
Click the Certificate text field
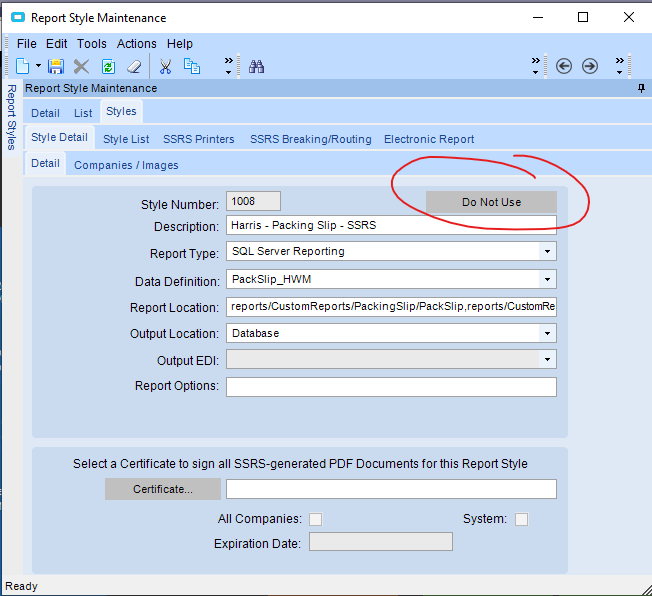point(391,489)
